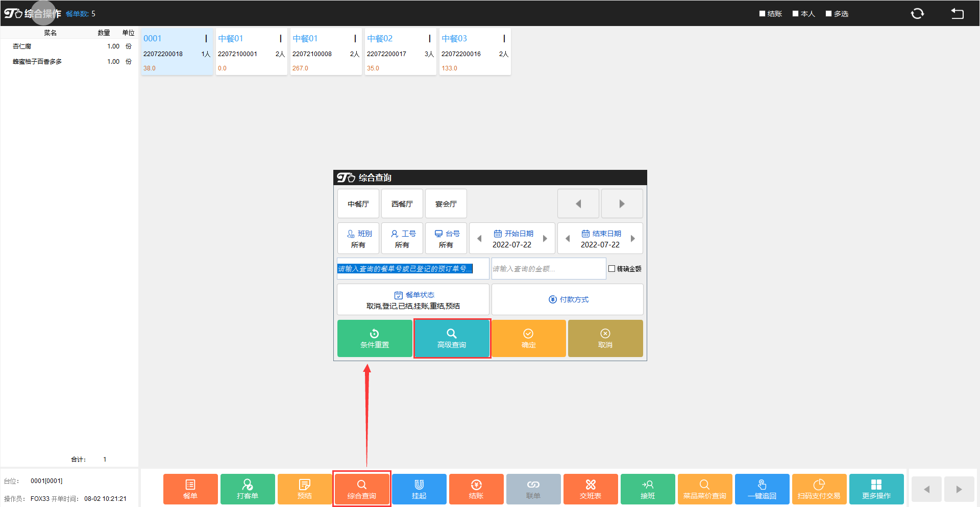Click the 高级查询 button
This screenshot has height=507, width=980.
(x=452, y=339)
